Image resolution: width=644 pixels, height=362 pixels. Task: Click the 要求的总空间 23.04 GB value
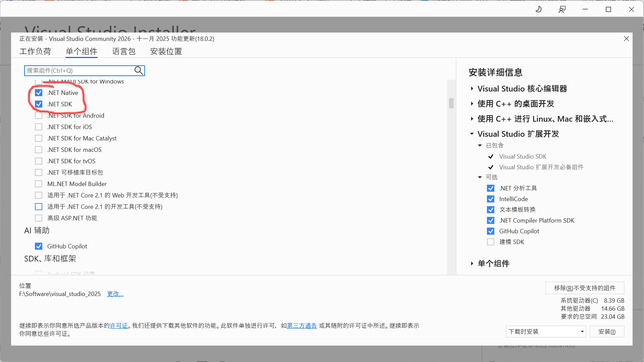pyautogui.click(x=612, y=317)
